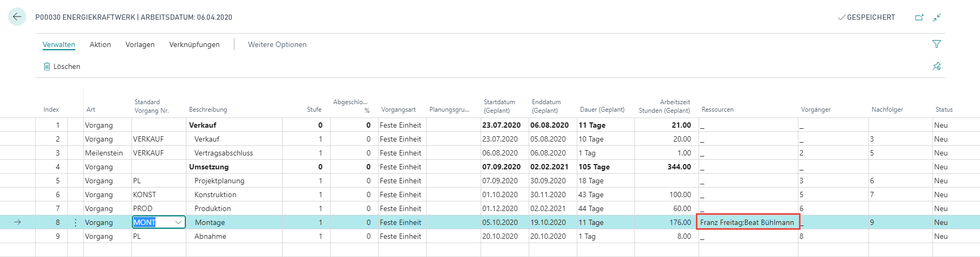Click the index number 4 cell
Screen dimensions: 980x257
(51, 167)
